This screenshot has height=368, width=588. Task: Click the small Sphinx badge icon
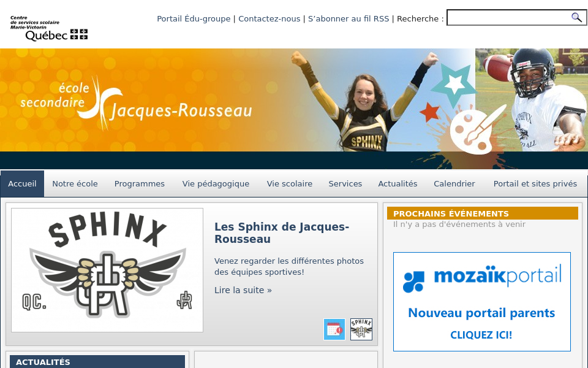[x=361, y=329]
